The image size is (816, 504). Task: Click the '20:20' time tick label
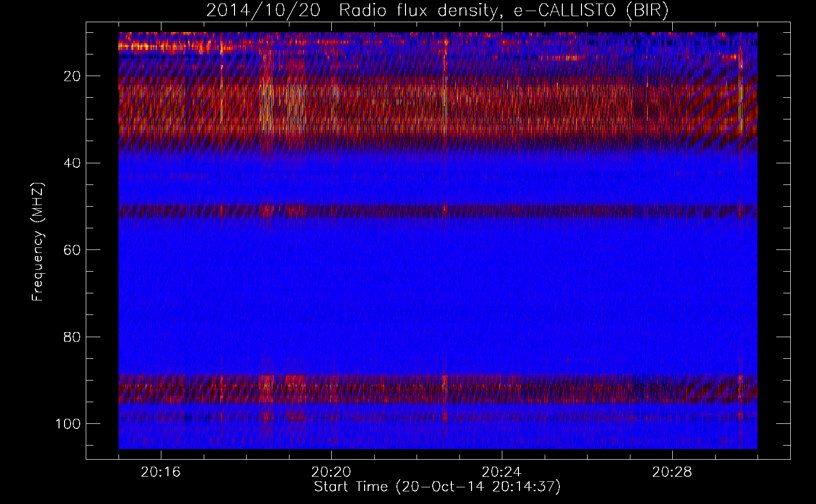coord(331,472)
